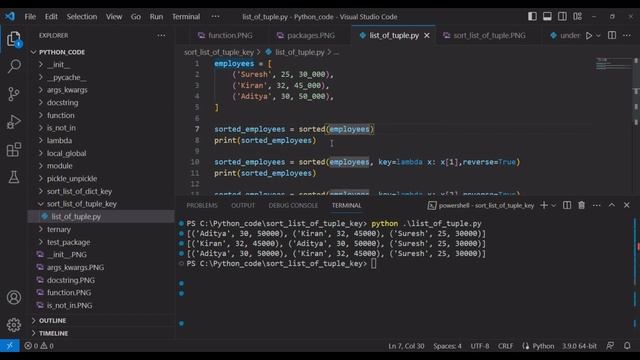
Task: Expand the pickle_unpickle folder
Action: (x=101, y=178)
